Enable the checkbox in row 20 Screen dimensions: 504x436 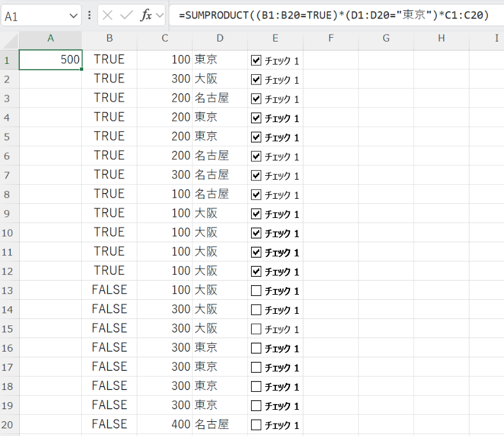tap(257, 424)
